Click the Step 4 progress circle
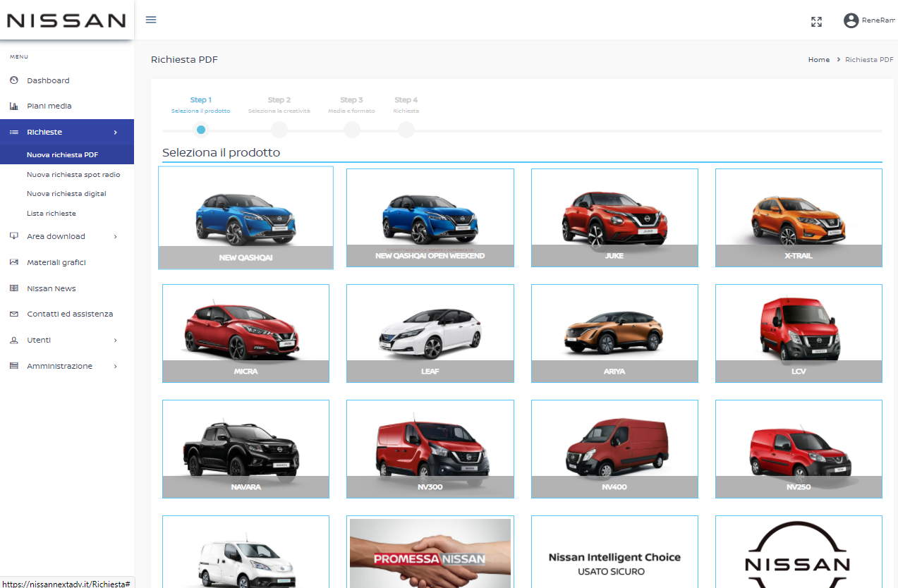Image resolution: width=898 pixels, height=588 pixels. point(406,130)
